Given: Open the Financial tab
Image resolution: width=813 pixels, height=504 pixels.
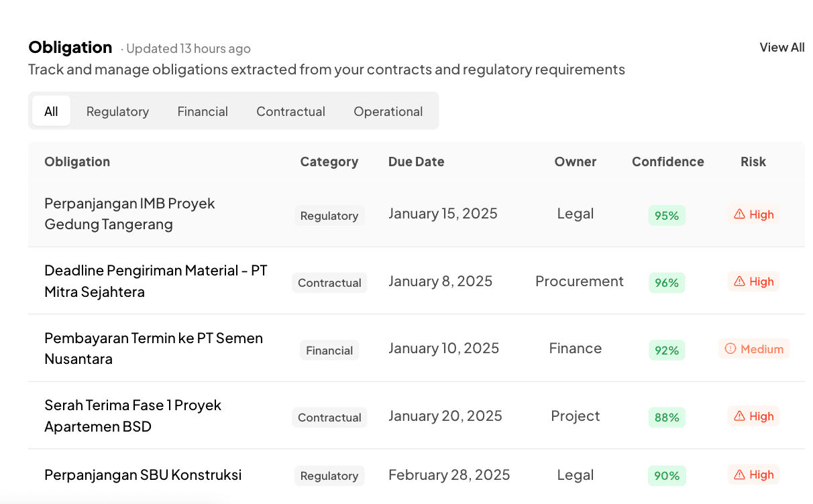Looking at the screenshot, I should tap(203, 111).
